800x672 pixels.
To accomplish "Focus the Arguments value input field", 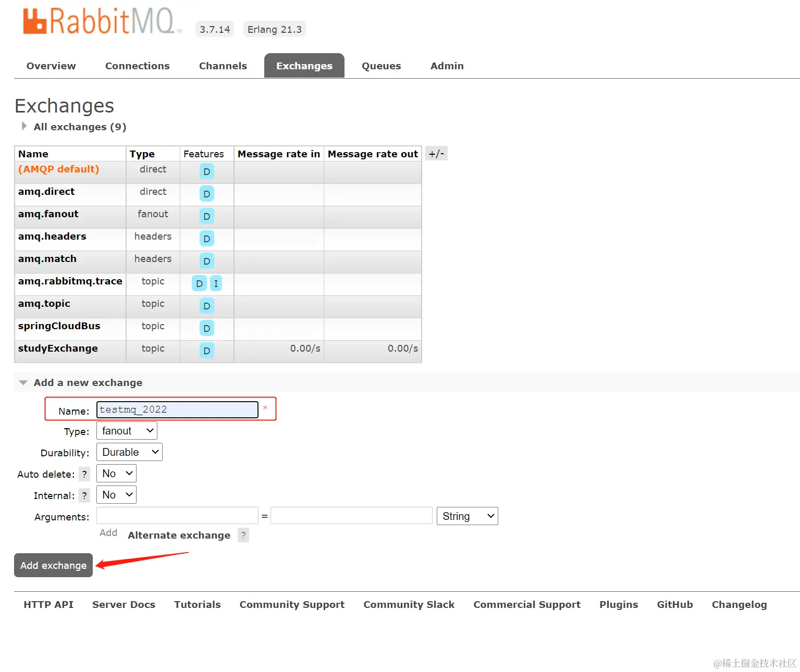I will pos(351,516).
